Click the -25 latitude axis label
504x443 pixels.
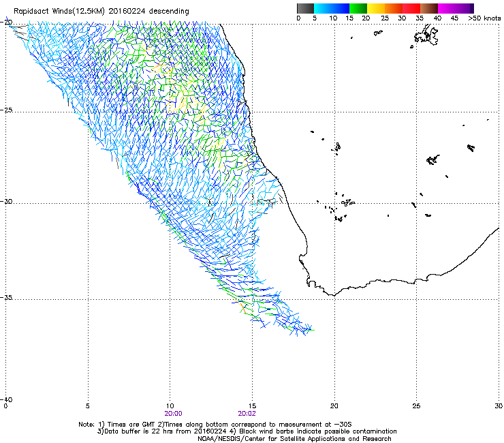(7, 110)
